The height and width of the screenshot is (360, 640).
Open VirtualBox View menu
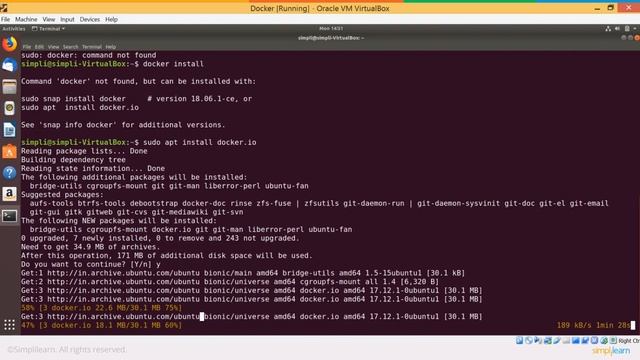click(x=49, y=19)
